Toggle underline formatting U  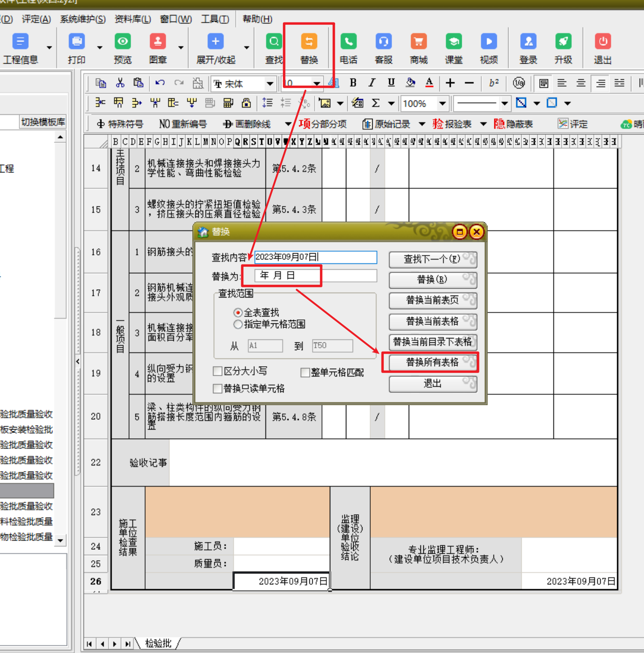pos(391,83)
